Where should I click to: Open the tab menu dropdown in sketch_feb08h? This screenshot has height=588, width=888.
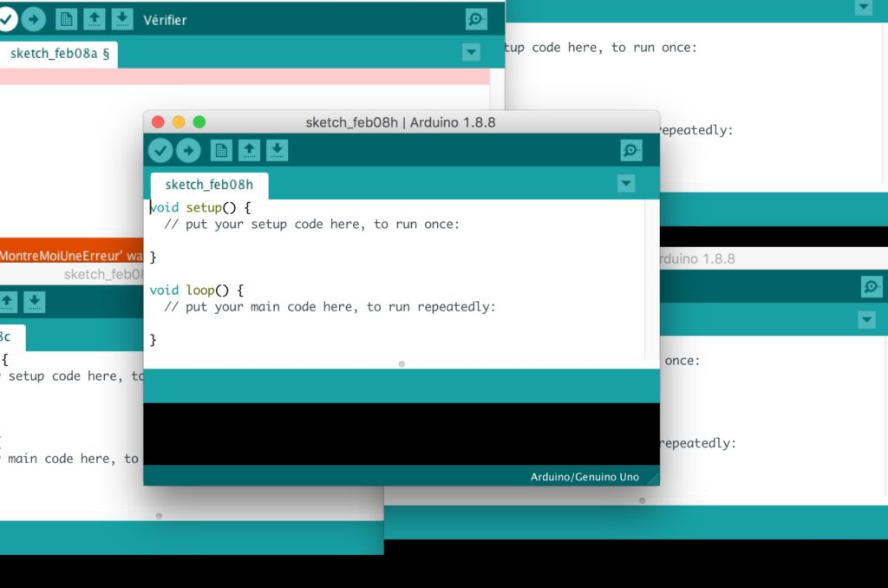click(x=625, y=183)
